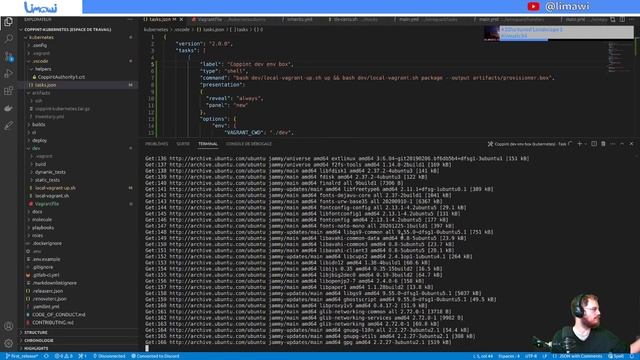
Task: Click the Coppint dev env box task label
Action: coord(530,144)
